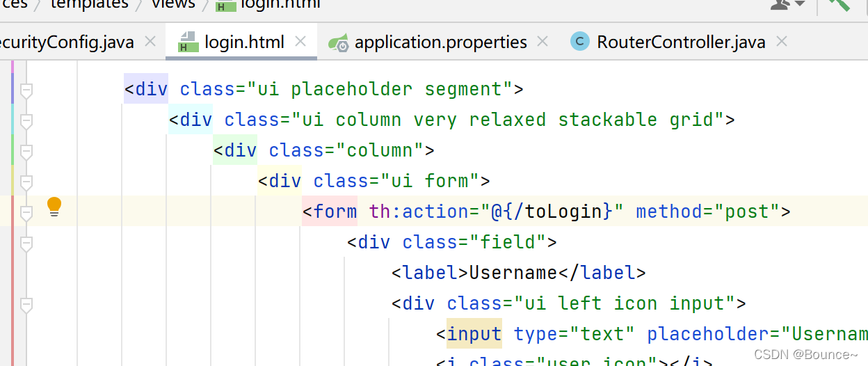The height and width of the screenshot is (366, 868).
Task: Click the "@{/toLogin}" action value
Action: [x=552, y=212]
